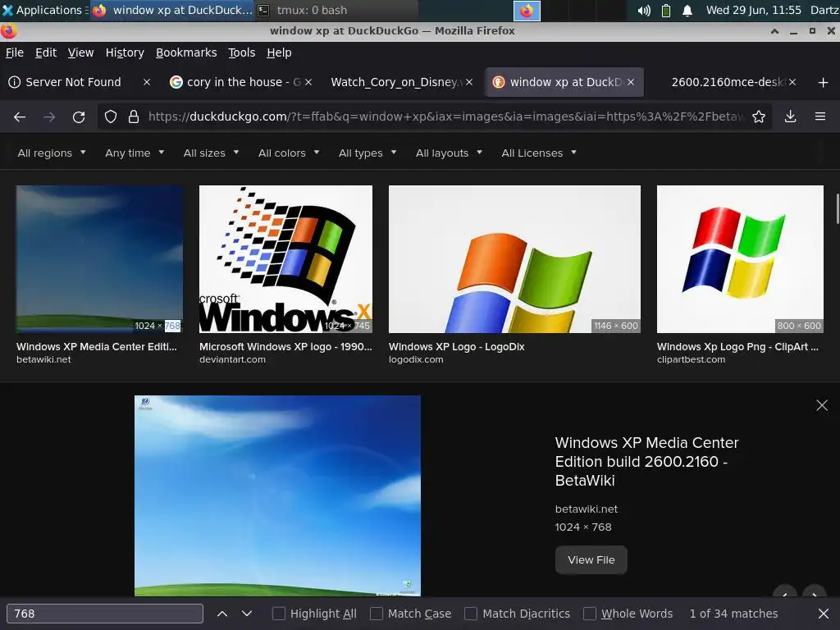Open Windows XP Logo - LogoDix result title

tap(456, 347)
